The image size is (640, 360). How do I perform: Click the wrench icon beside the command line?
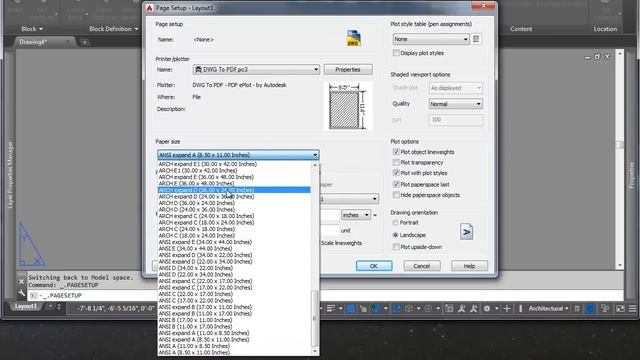coord(22,293)
